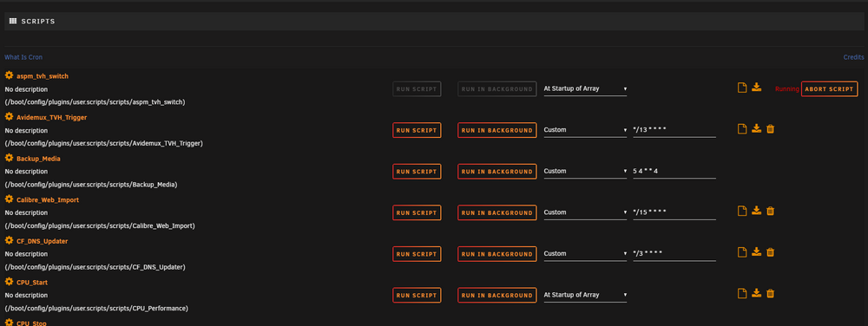Click the Avidemux_TVH_Trigger script name
Screen dimensions: 868x326
[x=51, y=118]
